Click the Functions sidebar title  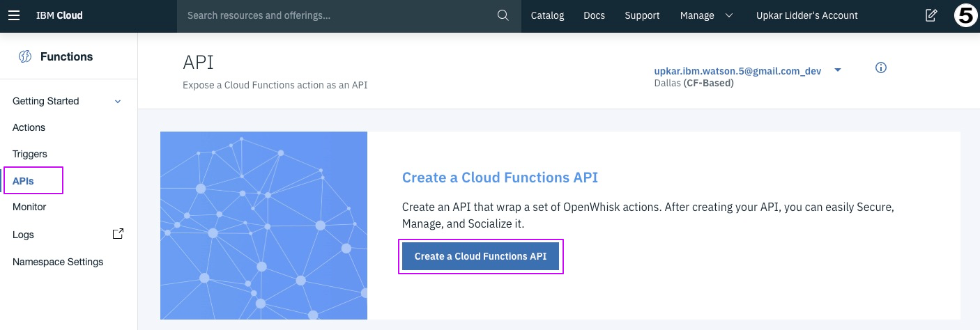[x=66, y=57]
